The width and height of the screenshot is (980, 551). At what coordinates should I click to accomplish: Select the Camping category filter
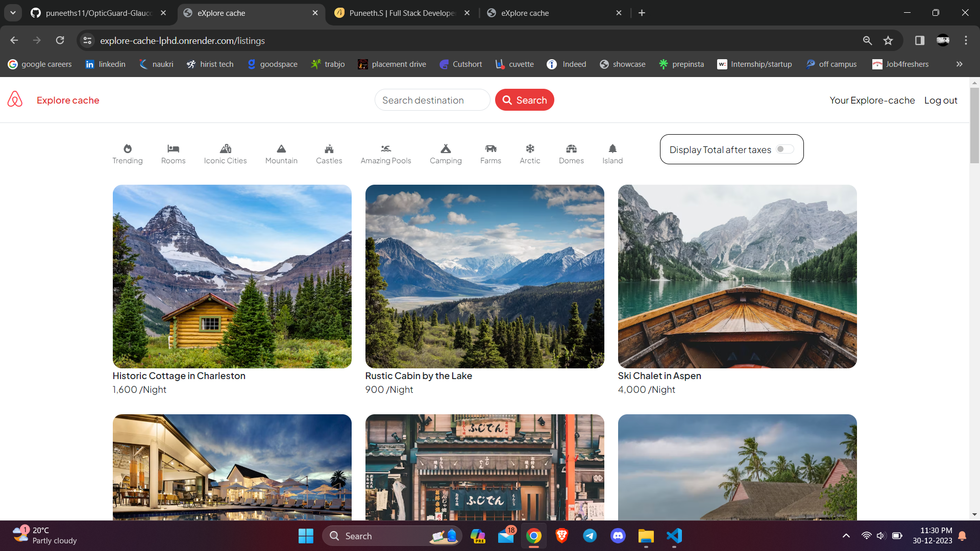446,154
